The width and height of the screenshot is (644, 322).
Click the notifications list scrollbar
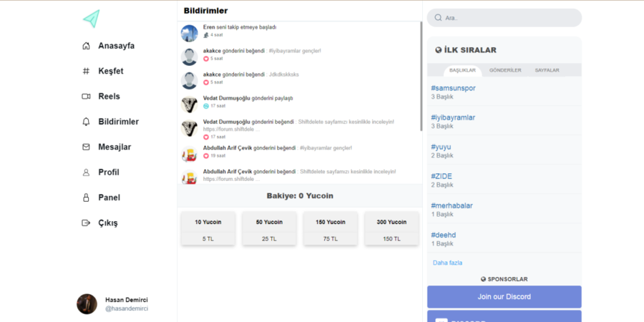(x=421, y=76)
